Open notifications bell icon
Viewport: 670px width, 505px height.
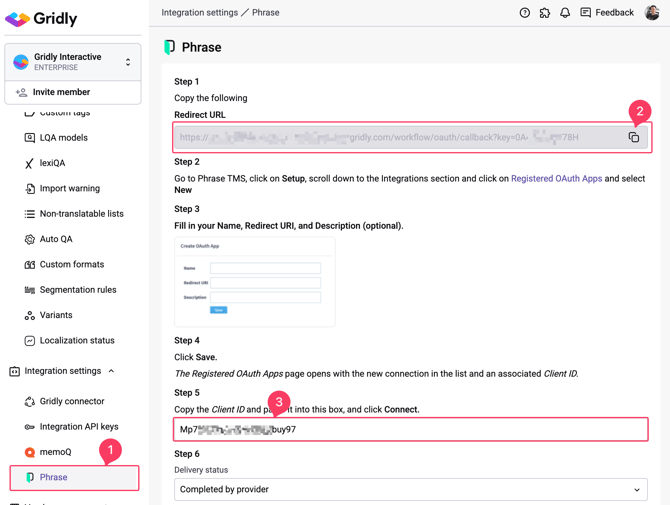(565, 13)
